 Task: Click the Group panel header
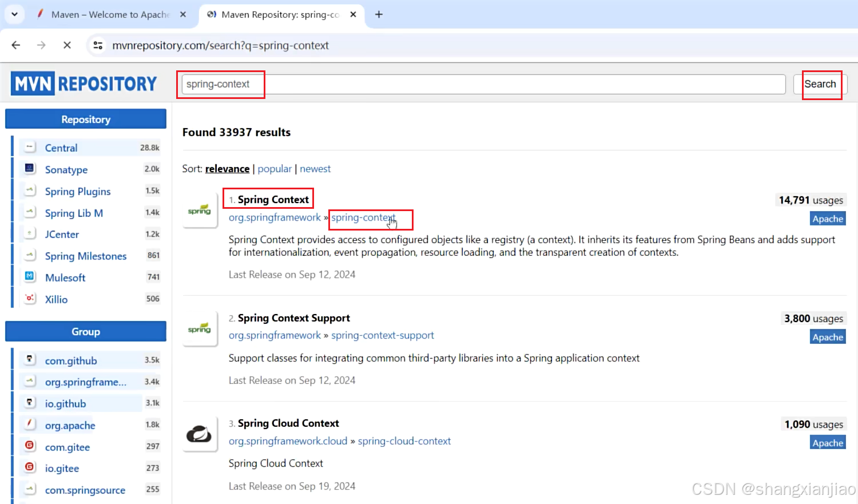pyautogui.click(x=86, y=331)
